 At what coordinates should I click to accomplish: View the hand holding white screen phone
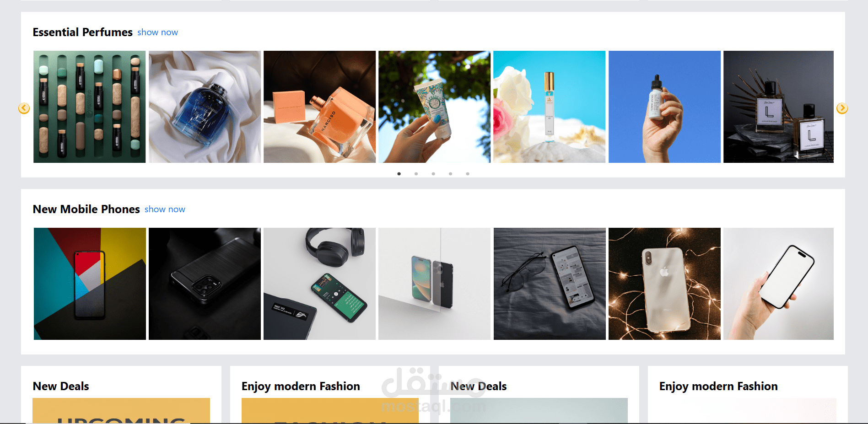[x=778, y=284]
